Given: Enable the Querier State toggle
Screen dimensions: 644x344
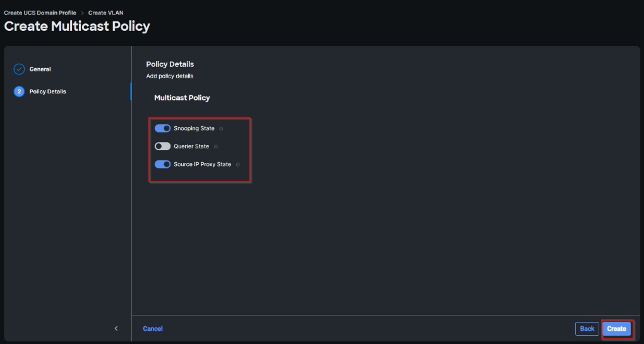Looking at the screenshot, I should [x=163, y=146].
